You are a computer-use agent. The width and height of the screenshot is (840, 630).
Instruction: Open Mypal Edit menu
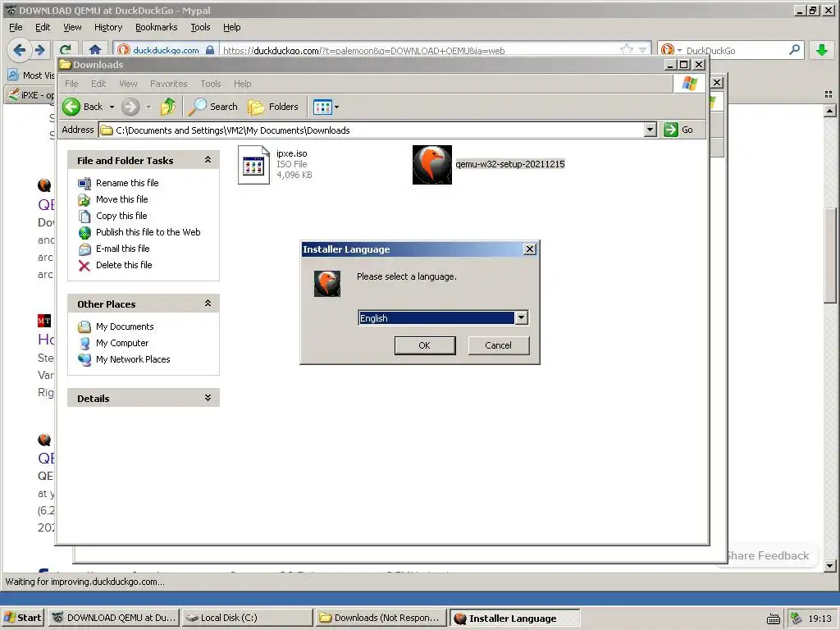[43, 27]
